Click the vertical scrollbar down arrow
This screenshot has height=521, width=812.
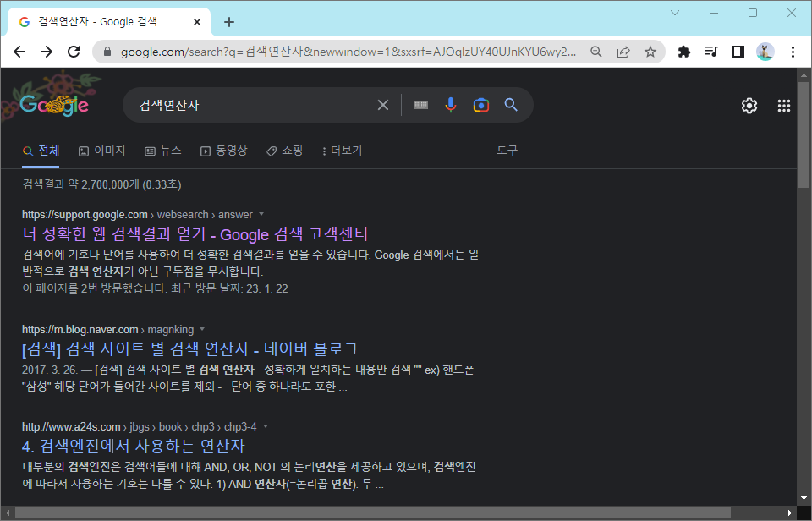[804, 498]
